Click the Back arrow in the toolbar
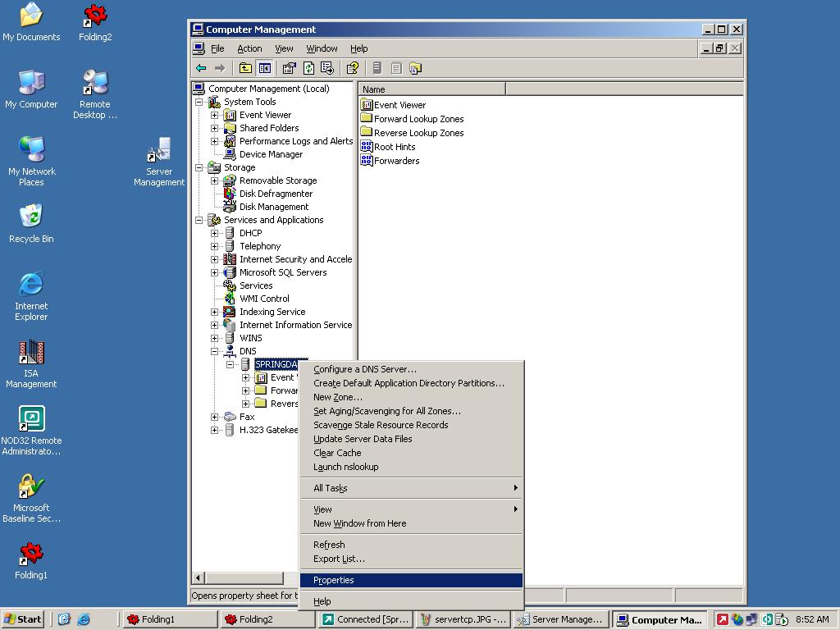Viewport: 840px width, 630px height. point(201,68)
